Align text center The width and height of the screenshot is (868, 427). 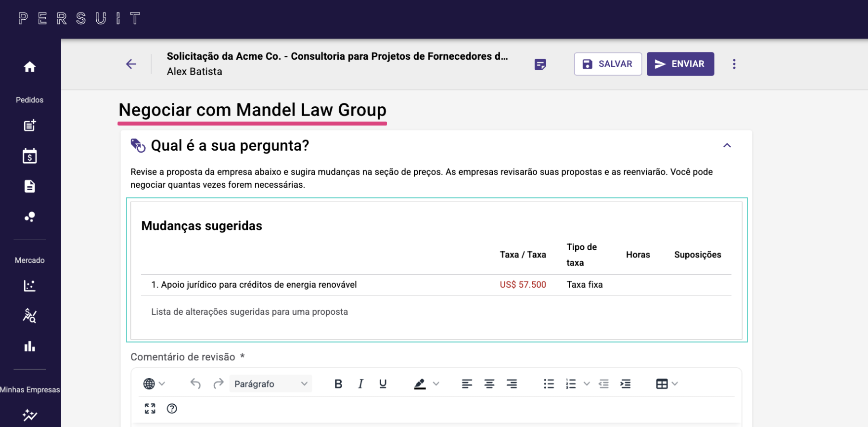pyautogui.click(x=489, y=384)
